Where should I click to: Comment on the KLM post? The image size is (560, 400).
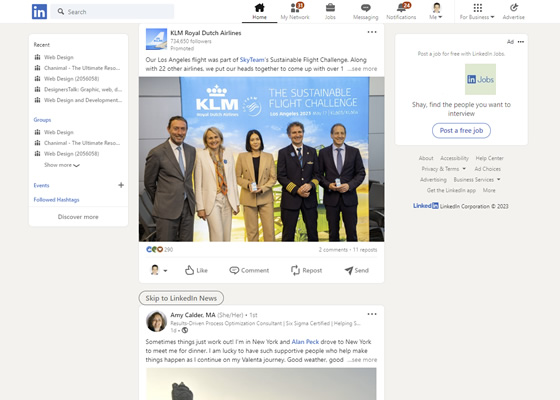(x=249, y=270)
